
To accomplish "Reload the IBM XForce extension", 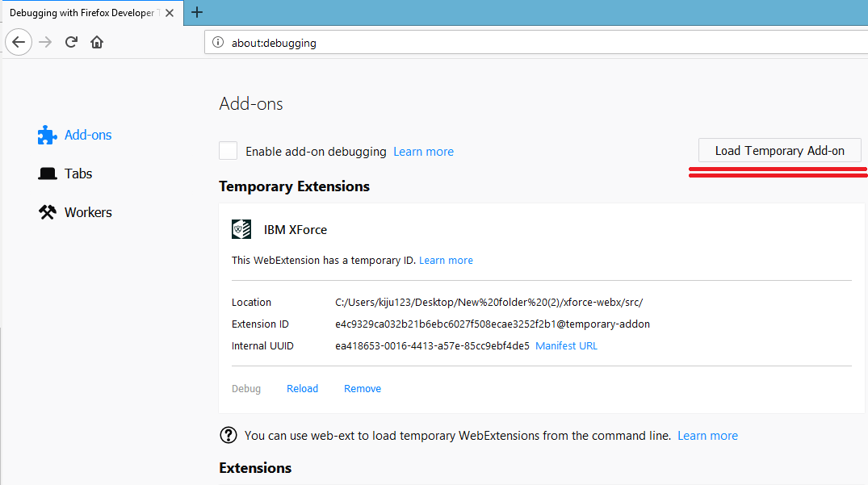I will coord(302,389).
